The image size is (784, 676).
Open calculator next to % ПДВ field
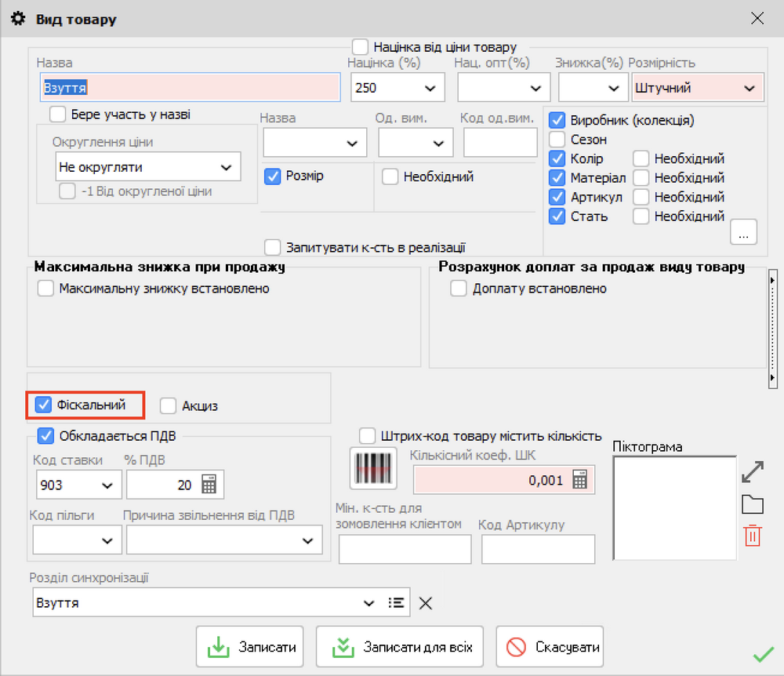click(x=209, y=485)
